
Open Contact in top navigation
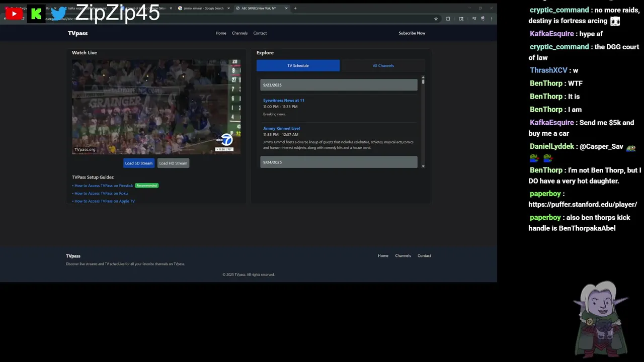pyautogui.click(x=260, y=33)
